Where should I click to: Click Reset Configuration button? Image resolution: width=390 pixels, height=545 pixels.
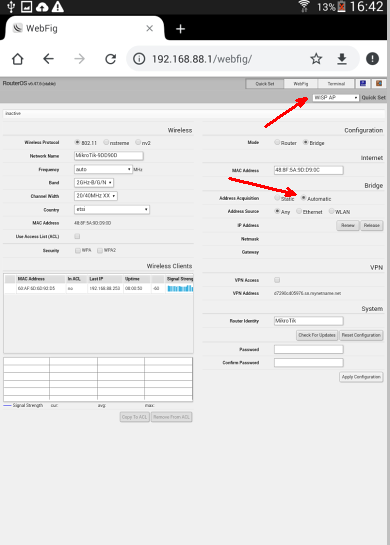coord(361,335)
